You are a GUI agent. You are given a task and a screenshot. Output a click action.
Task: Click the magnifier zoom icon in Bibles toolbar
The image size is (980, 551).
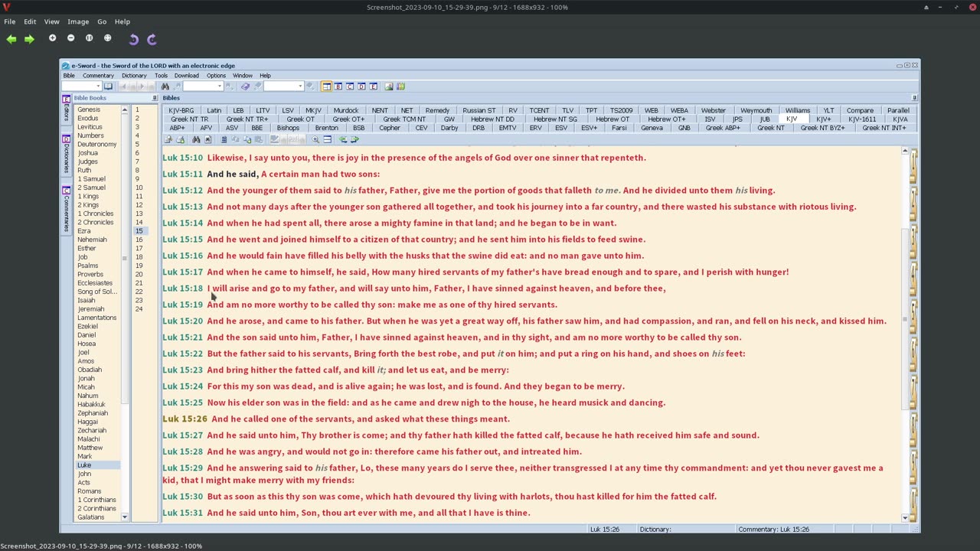(315, 139)
